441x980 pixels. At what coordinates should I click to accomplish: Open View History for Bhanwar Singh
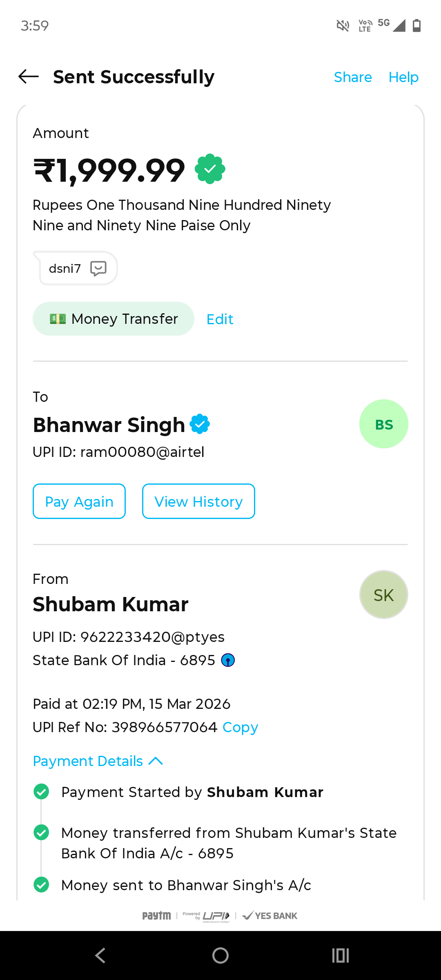point(198,501)
